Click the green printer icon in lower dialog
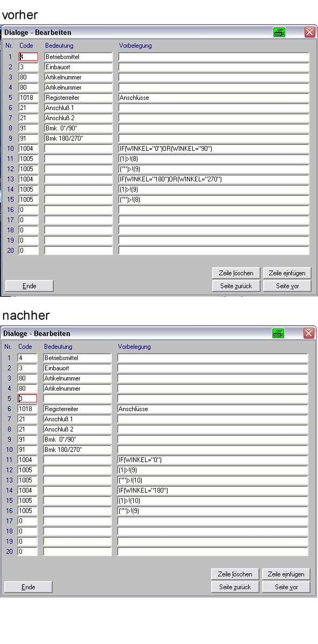318x644 pixels. point(278,333)
